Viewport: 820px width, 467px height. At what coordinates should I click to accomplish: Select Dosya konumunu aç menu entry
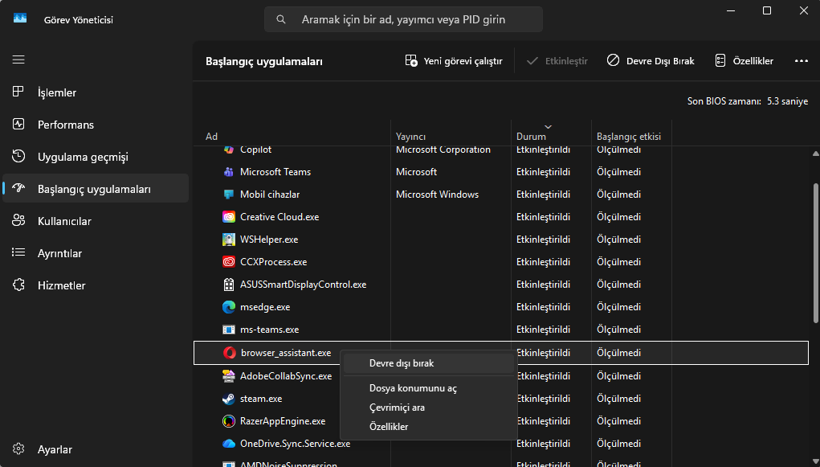(412, 388)
